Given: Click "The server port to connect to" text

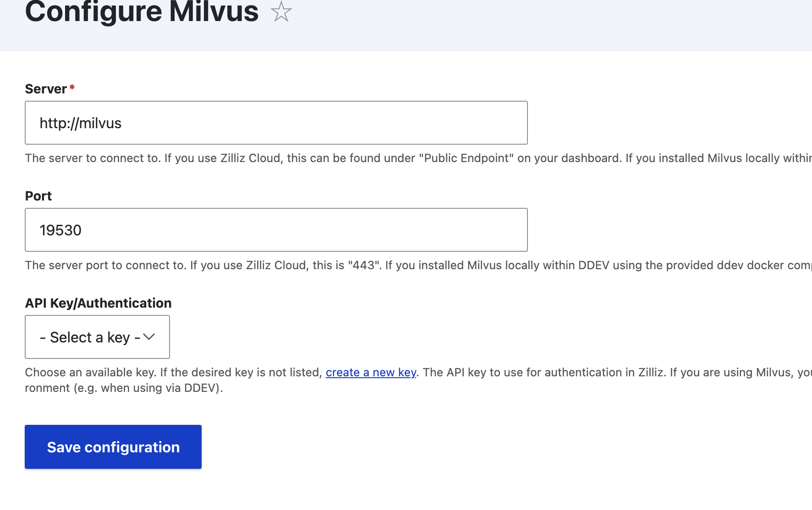Looking at the screenshot, I should (105, 265).
